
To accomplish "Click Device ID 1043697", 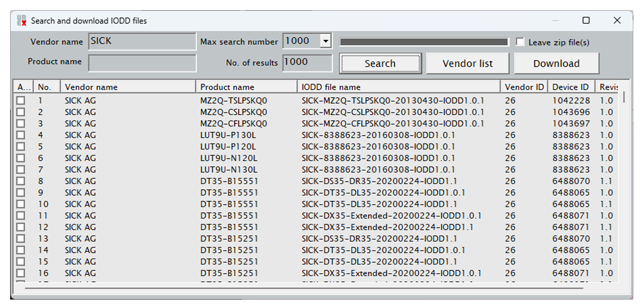I will (571, 124).
